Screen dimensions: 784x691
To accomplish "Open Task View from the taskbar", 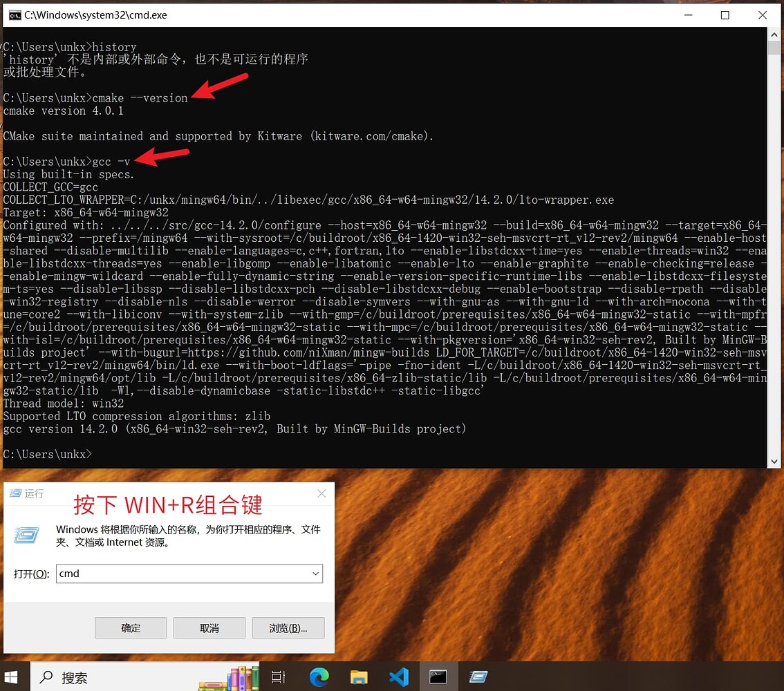I will pos(279,677).
